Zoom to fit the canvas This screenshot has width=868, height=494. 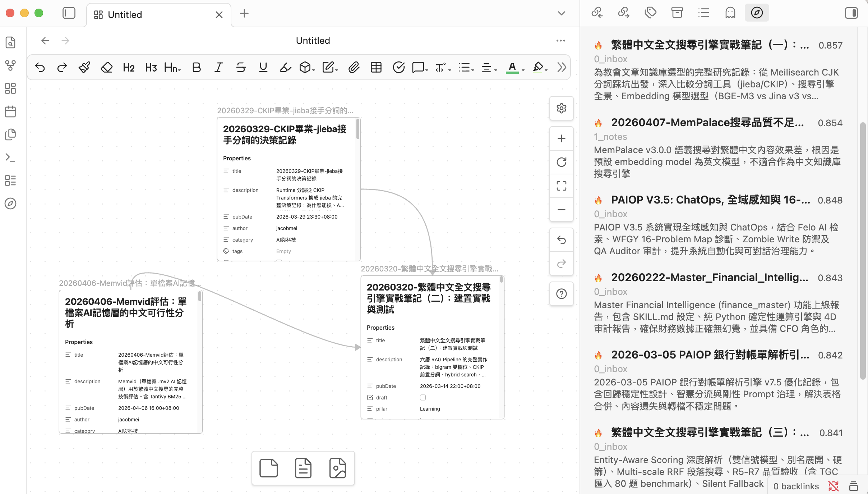562,186
